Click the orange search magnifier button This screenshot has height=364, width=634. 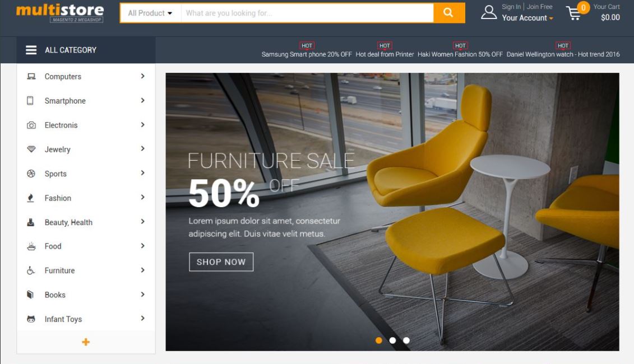coord(449,13)
